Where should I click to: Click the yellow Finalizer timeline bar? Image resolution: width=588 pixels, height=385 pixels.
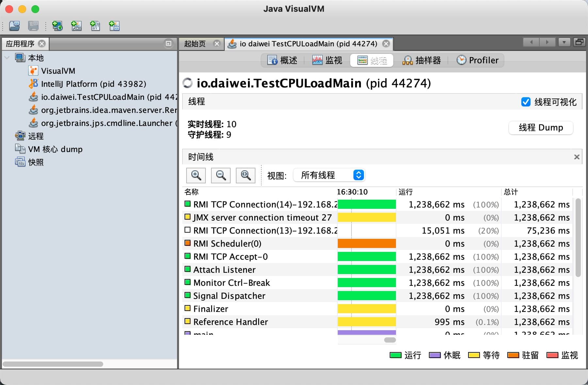tap(367, 309)
